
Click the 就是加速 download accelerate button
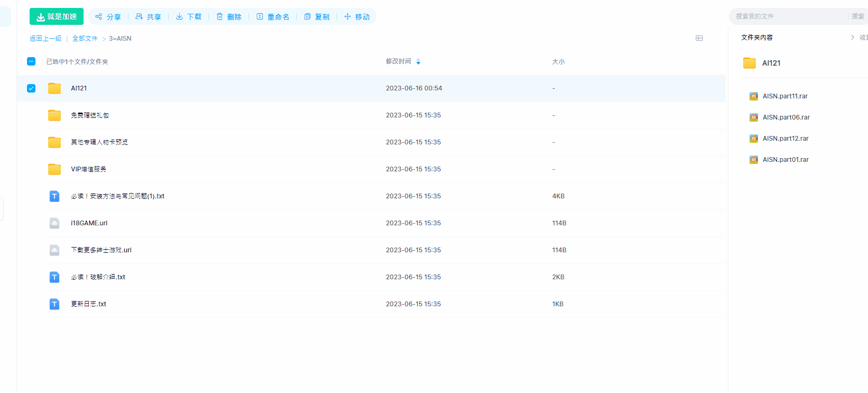pyautogui.click(x=57, y=17)
